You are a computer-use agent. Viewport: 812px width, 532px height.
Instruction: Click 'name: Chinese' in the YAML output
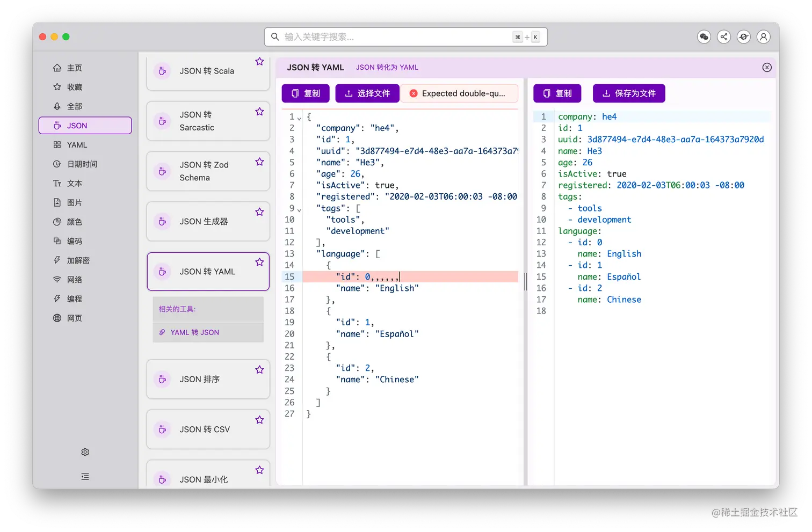[x=609, y=300]
